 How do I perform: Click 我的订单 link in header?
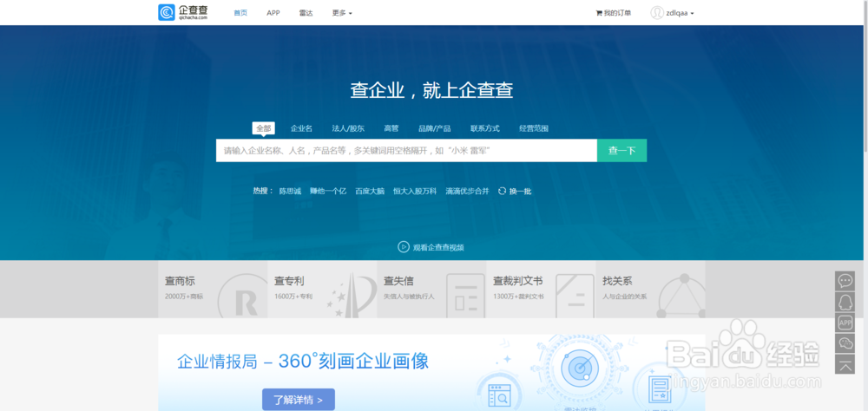click(617, 13)
